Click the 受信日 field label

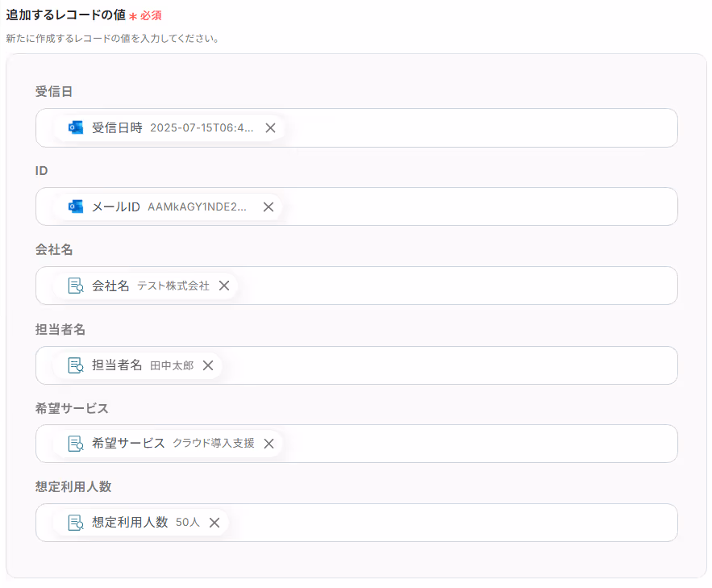(54, 92)
